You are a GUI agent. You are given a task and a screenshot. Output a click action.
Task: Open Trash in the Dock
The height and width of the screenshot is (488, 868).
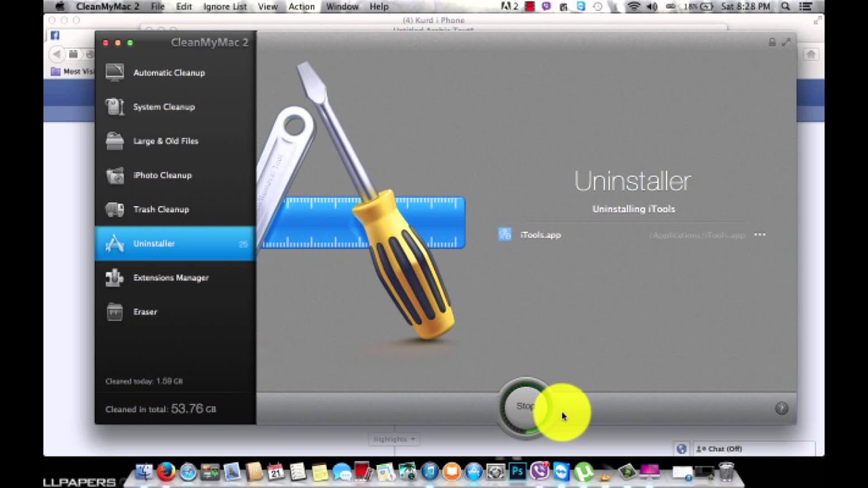click(726, 472)
